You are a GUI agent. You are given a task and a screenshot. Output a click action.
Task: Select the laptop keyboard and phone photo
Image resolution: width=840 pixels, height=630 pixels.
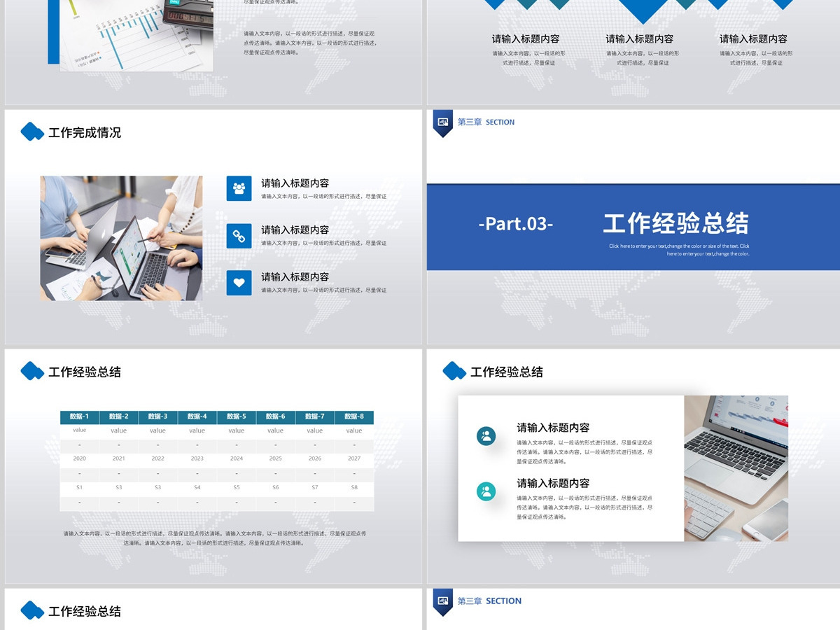736,468
